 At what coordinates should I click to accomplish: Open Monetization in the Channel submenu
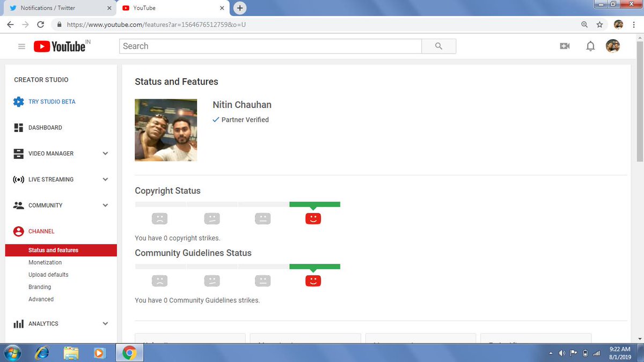point(45,263)
